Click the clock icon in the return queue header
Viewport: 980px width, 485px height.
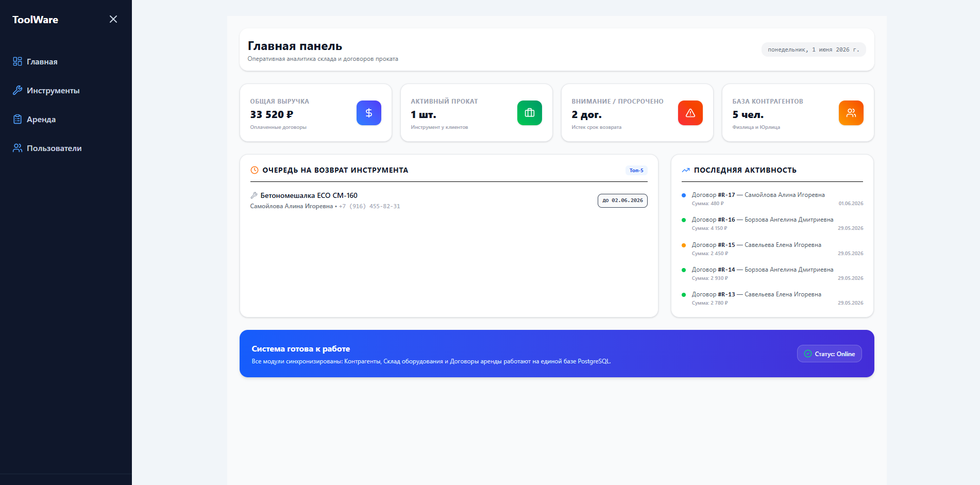click(x=255, y=170)
